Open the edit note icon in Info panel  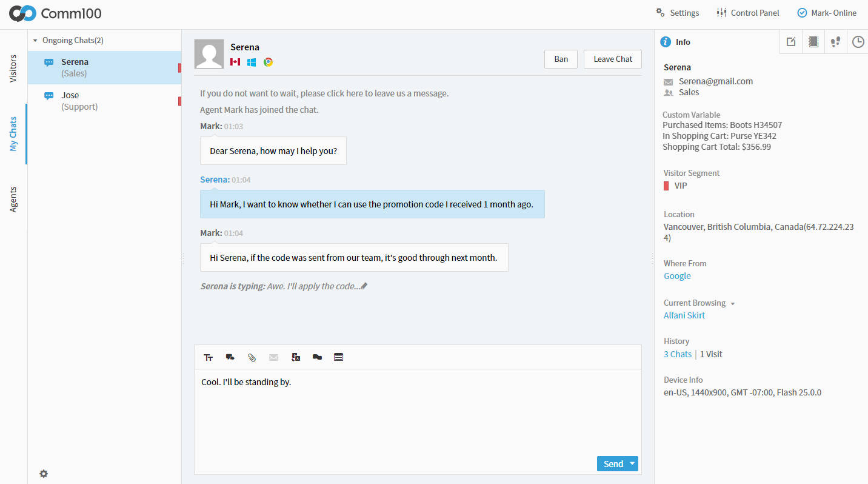coord(790,42)
